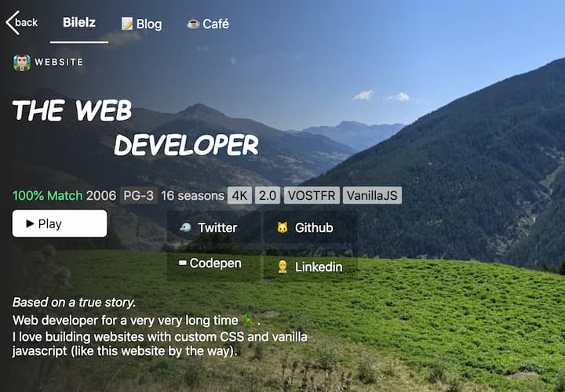Click the WEBSITE label text
This screenshot has height=392, width=565.
(x=59, y=62)
